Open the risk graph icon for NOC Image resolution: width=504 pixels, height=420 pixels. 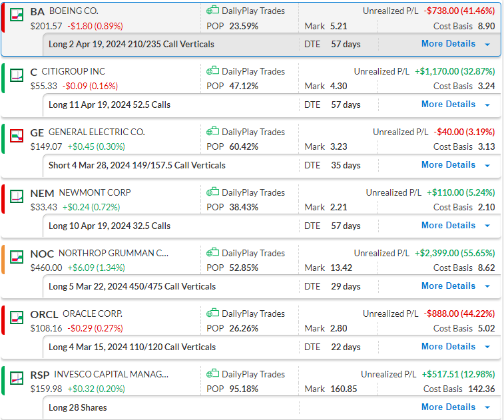tap(17, 257)
